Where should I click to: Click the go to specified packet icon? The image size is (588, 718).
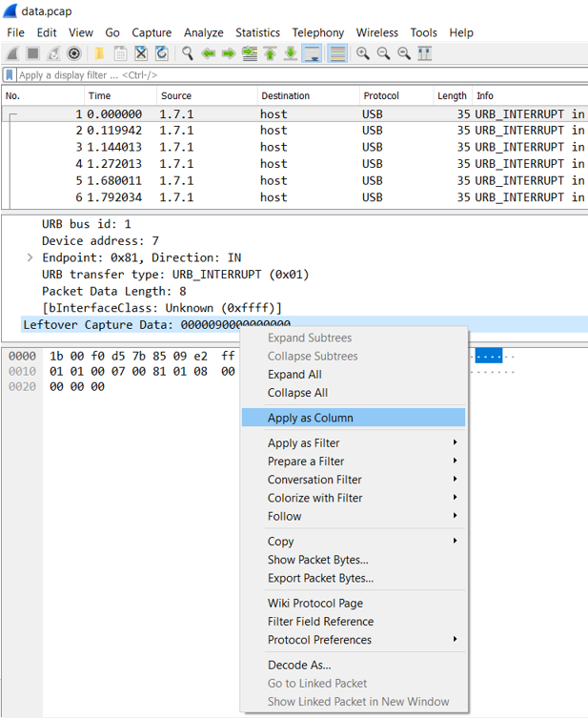point(250,53)
